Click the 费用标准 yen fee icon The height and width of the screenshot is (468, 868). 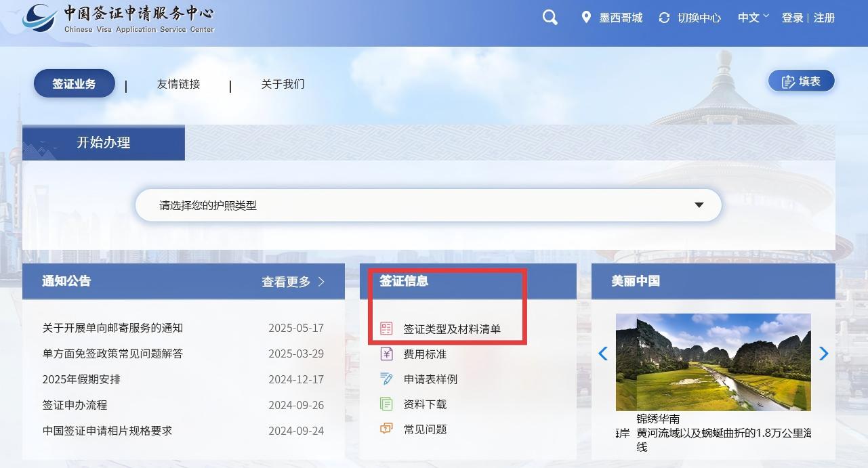click(x=386, y=354)
